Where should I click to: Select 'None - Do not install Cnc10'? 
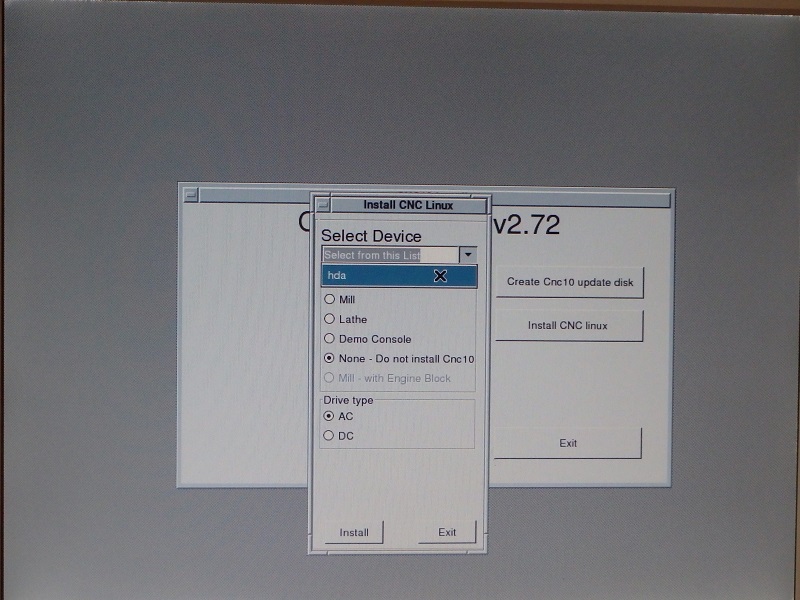pyautogui.click(x=399, y=359)
